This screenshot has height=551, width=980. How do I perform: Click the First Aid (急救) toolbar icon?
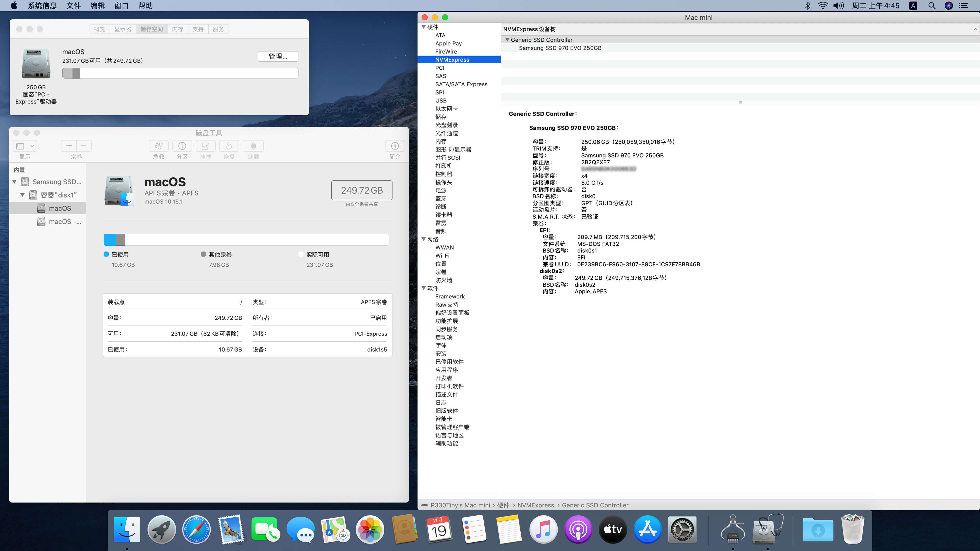click(159, 146)
